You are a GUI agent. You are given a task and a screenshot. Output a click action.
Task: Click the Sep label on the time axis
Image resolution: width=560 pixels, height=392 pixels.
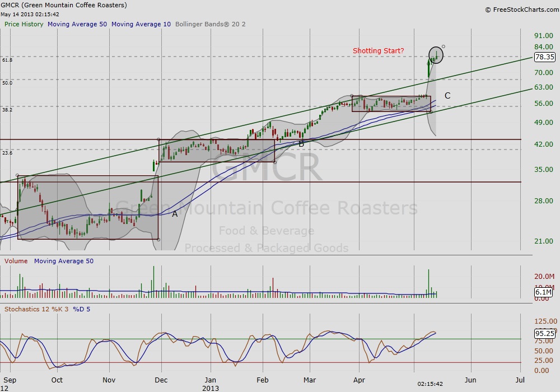pos(10,380)
